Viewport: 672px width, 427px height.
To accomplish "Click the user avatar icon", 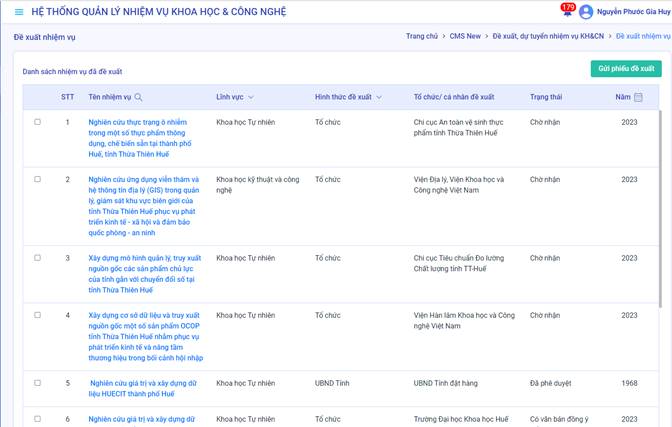I will coord(586,12).
